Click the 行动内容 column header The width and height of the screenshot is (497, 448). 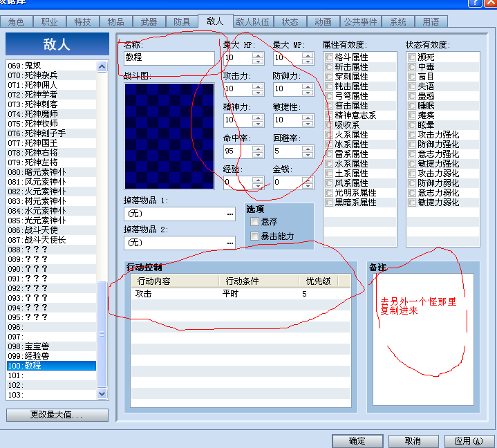click(x=175, y=281)
